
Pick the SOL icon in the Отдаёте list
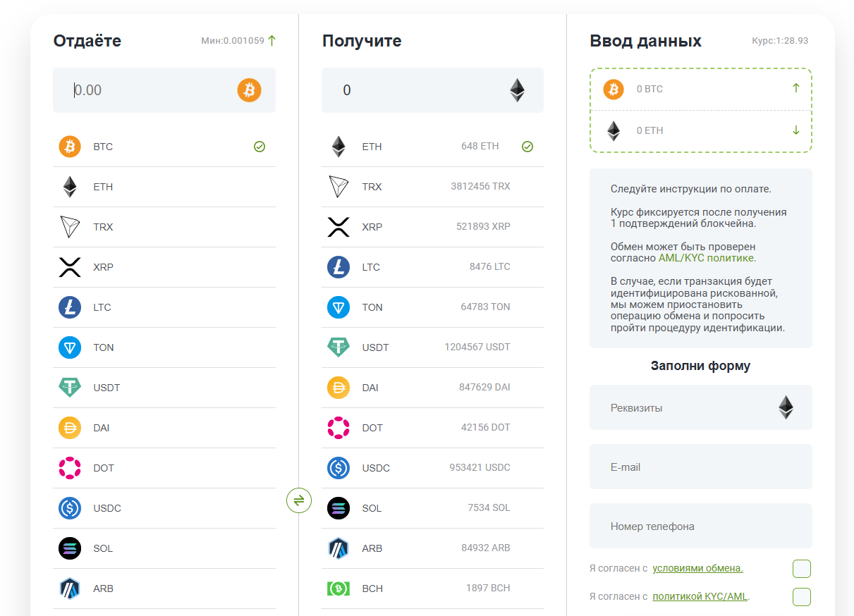70,548
